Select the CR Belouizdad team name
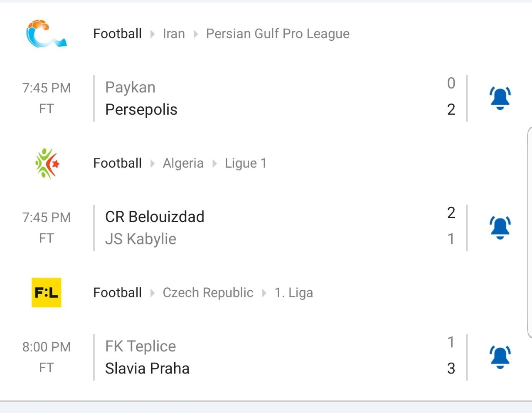Image resolution: width=532 pixels, height=413 pixels. (155, 217)
